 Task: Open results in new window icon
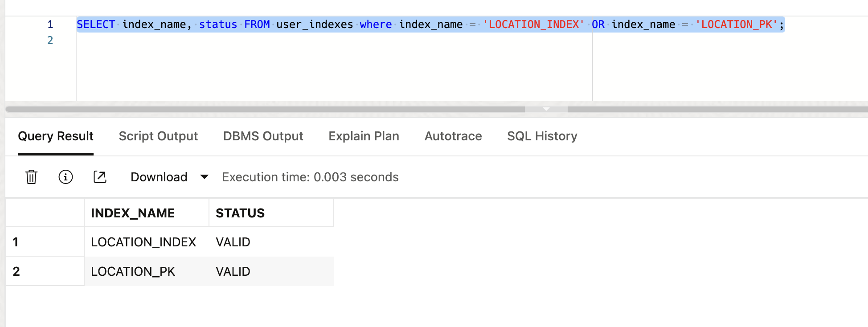click(x=100, y=177)
